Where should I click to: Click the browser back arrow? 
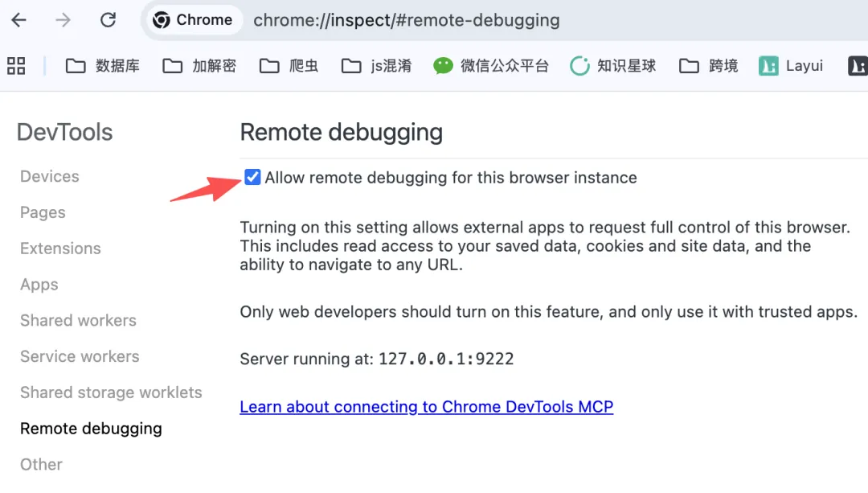click(x=19, y=20)
